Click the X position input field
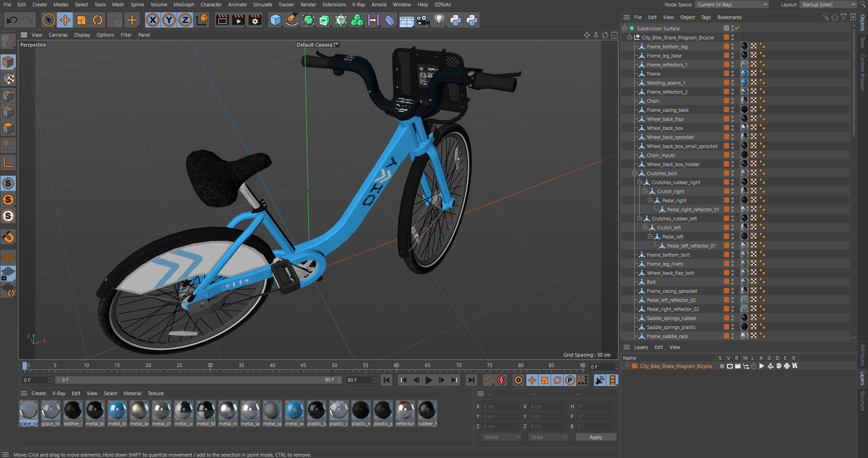Image resolution: width=868 pixels, height=458 pixels. click(x=501, y=406)
